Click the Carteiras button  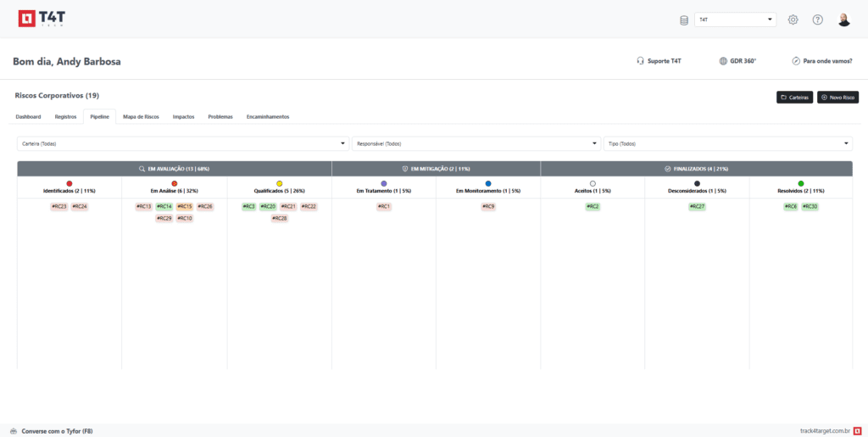pyautogui.click(x=794, y=98)
